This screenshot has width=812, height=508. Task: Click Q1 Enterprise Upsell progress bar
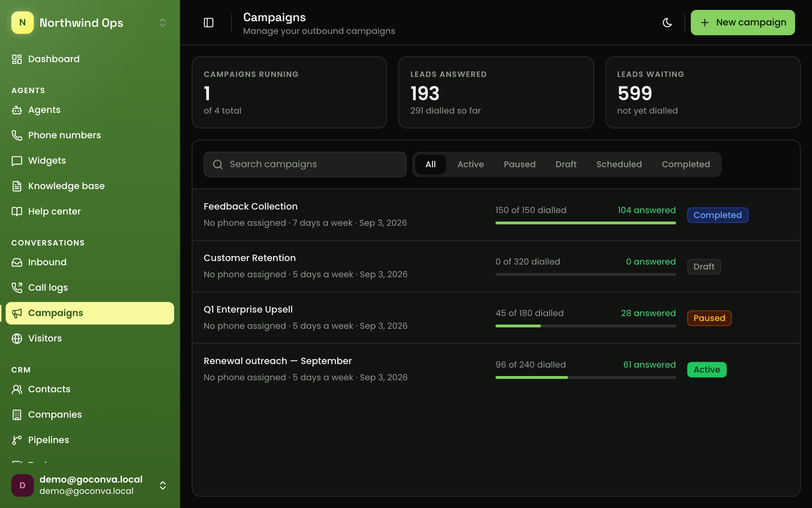tap(585, 326)
